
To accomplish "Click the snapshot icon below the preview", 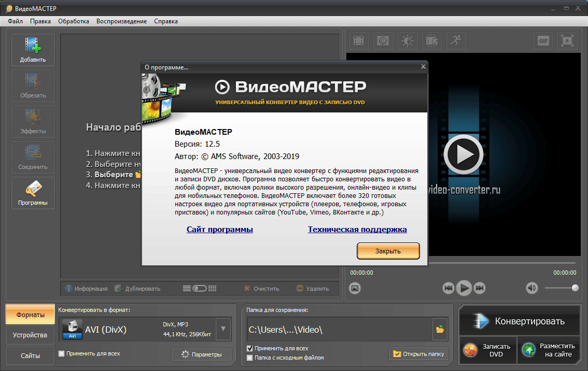I will pos(355,288).
